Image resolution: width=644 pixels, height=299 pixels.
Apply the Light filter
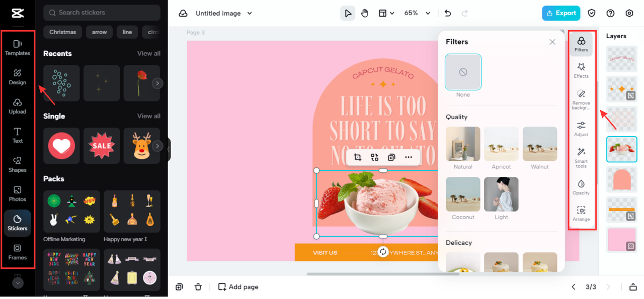(501, 194)
